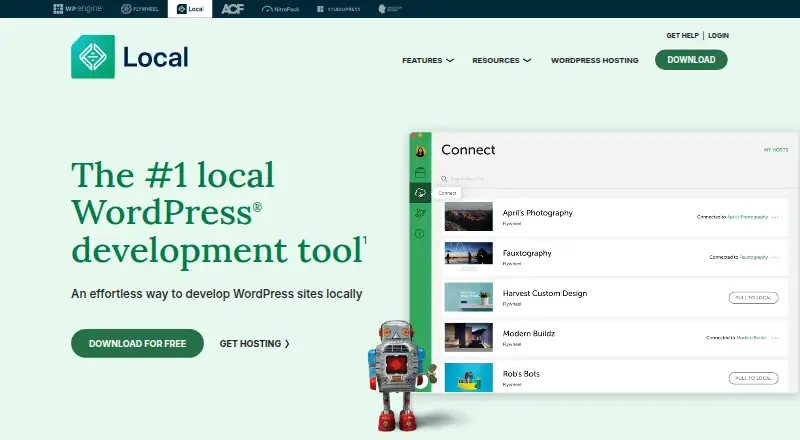
Task: Click the user avatar in app sidebar
Action: coord(420,152)
